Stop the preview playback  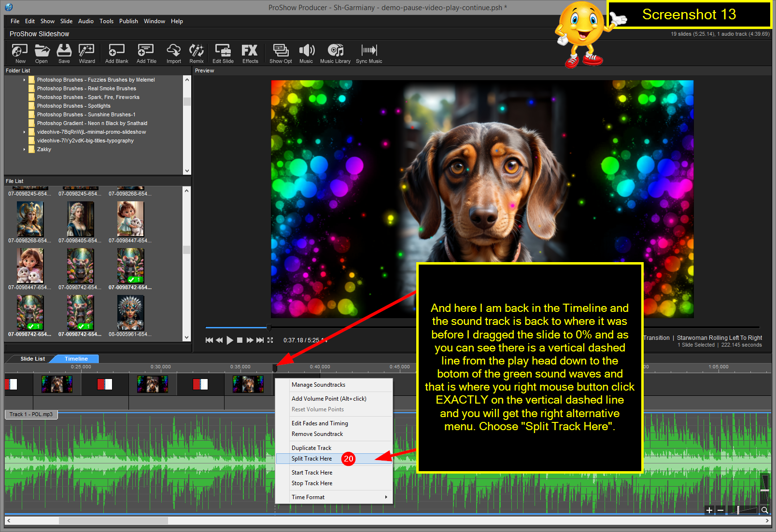(x=240, y=340)
